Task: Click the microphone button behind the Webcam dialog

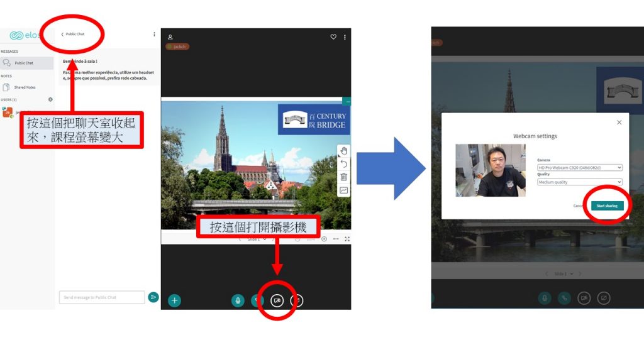Action: click(545, 298)
